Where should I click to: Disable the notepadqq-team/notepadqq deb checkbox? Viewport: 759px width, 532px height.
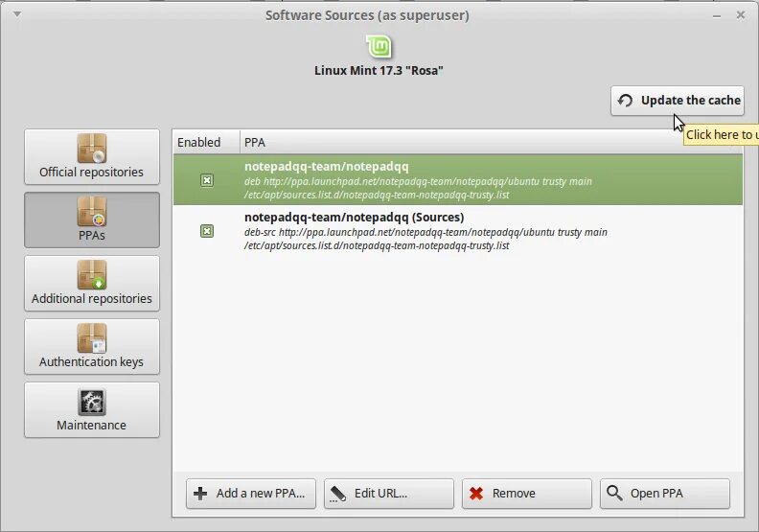207,180
